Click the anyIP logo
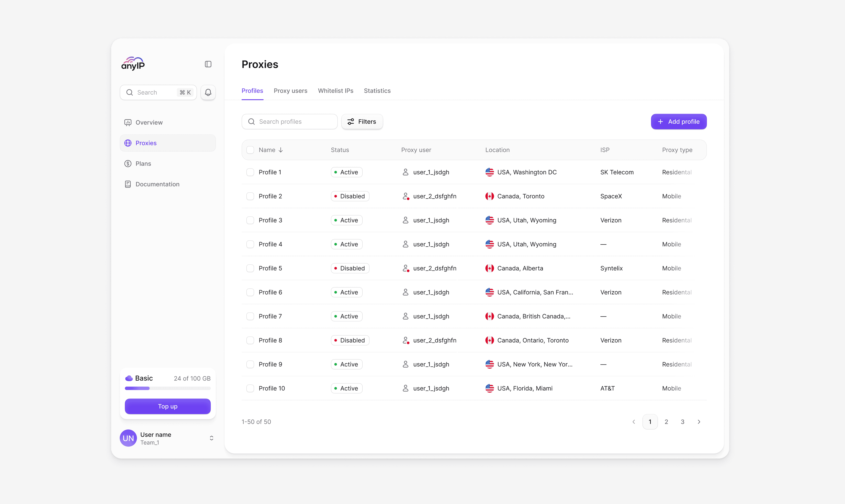Screen dimensions: 845x504 pos(133,63)
